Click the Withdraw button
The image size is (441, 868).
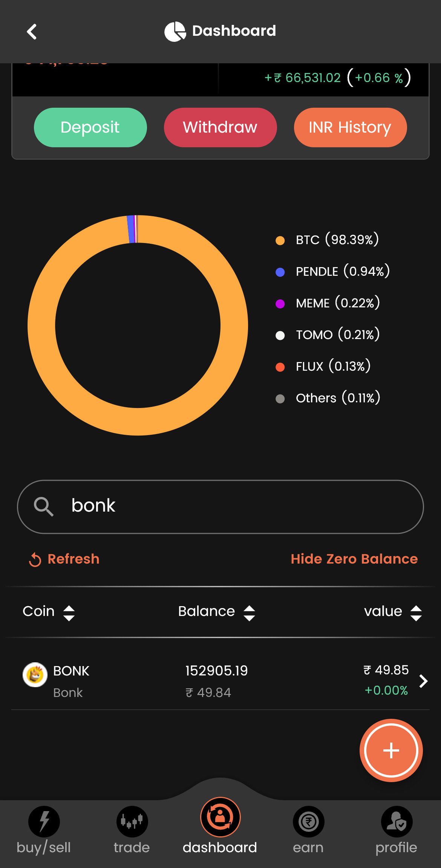(x=220, y=127)
